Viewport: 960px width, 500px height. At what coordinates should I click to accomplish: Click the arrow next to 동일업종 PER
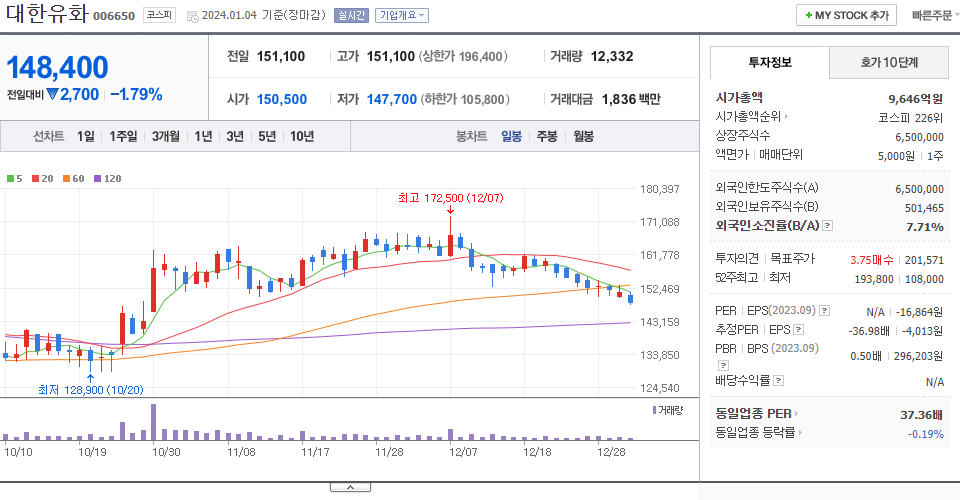796,414
